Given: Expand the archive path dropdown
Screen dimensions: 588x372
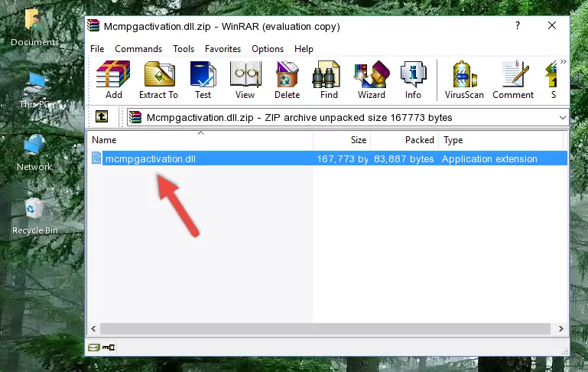Looking at the screenshot, I should [563, 117].
